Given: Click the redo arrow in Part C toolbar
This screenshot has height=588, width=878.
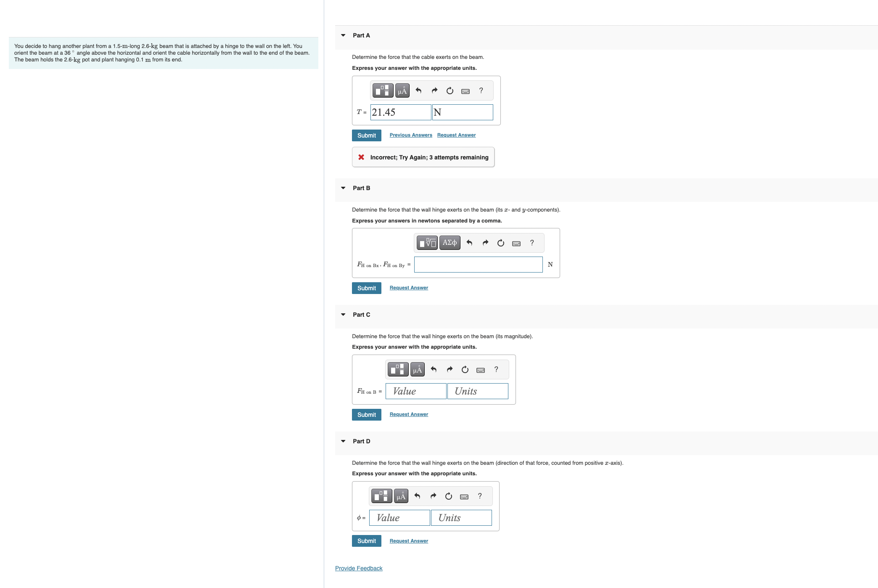Looking at the screenshot, I should [x=450, y=370].
